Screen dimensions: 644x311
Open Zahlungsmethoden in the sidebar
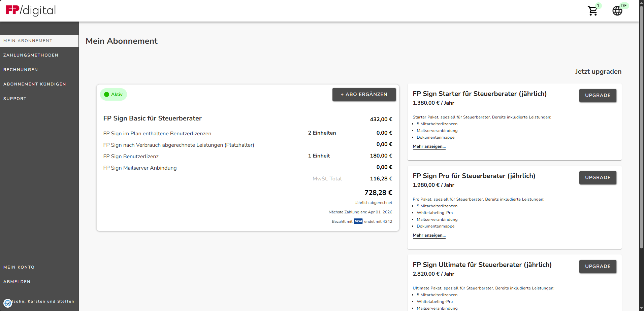point(31,55)
